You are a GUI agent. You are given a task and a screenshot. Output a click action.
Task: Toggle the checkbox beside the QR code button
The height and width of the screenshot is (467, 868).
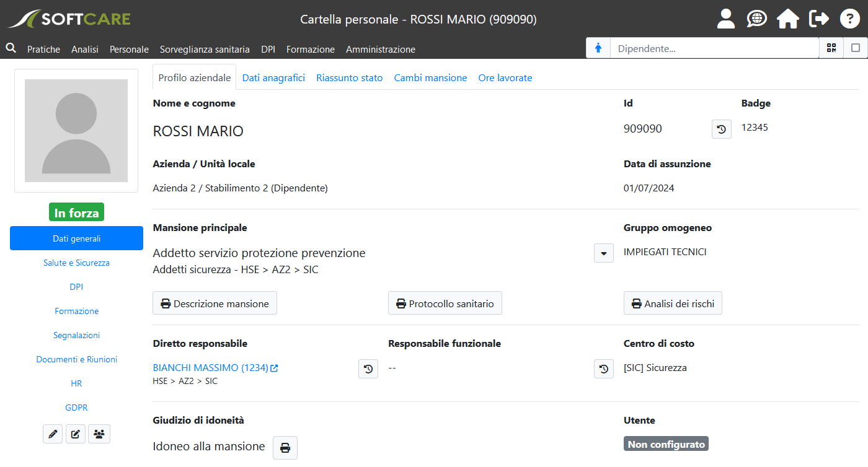click(856, 48)
